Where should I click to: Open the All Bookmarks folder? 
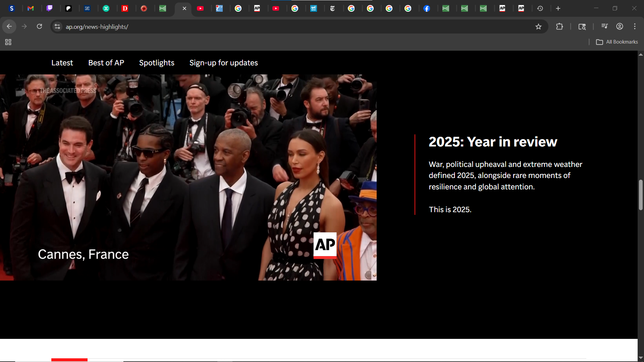[x=617, y=42]
